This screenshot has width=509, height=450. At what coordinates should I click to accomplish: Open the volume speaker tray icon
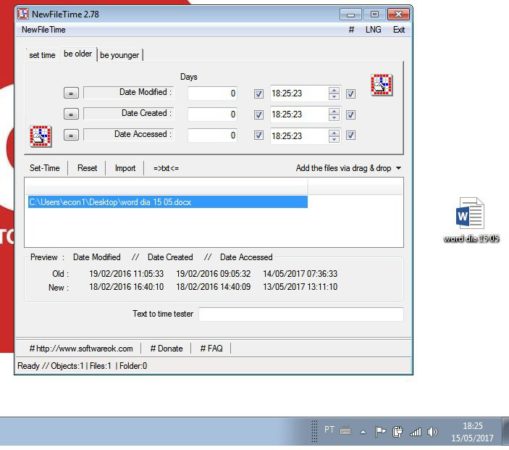432,432
